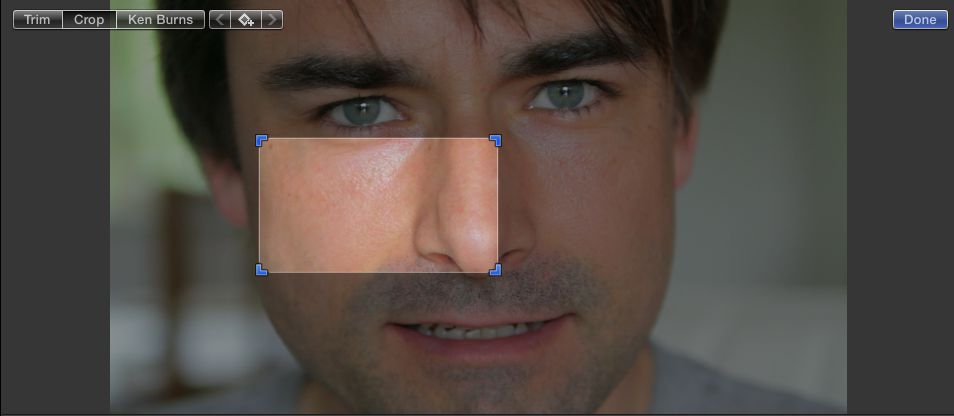Image resolution: width=954 pixels, height=416 pixels.
Task: Click the top-left crop corner handle
Action: pyautogui.click(x=261, y=140)
